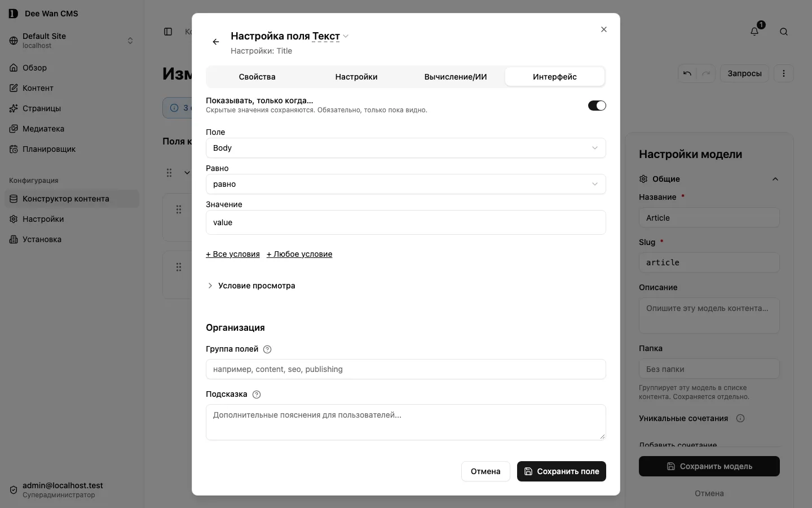Open the Поле dropdown showing Body
The width and height of the screenshot is (812, 508).
pos(406,148)
